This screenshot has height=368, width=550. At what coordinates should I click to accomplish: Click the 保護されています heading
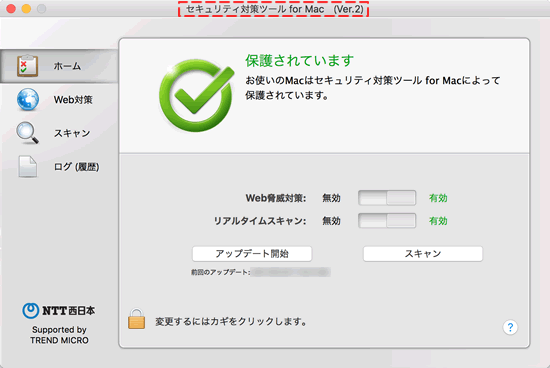pos(300,61)
